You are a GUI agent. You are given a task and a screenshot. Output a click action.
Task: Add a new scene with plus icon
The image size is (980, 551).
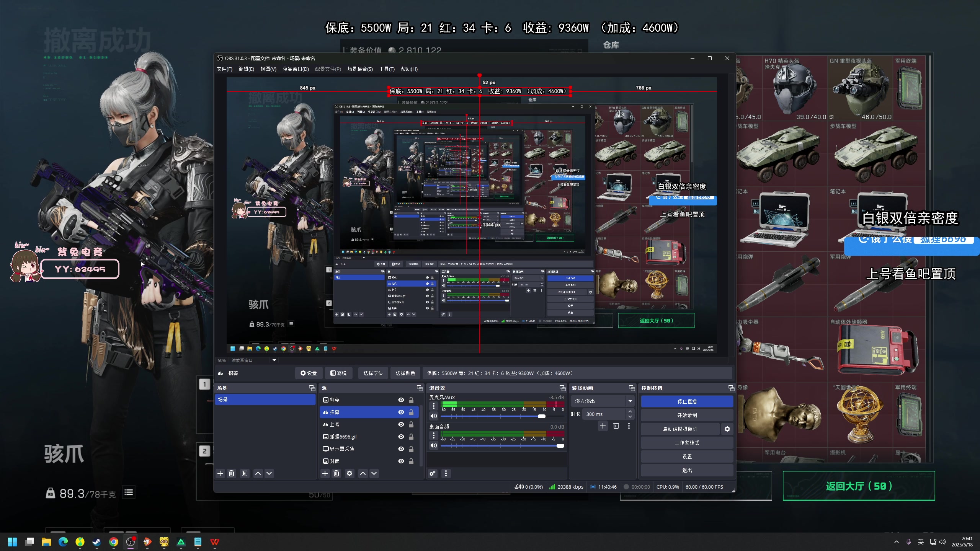[220, 473]
